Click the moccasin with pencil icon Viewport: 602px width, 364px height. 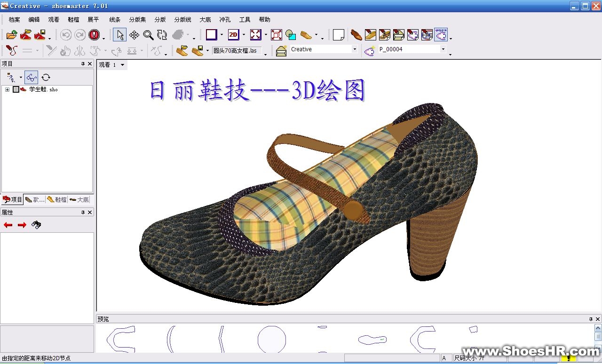385,35
